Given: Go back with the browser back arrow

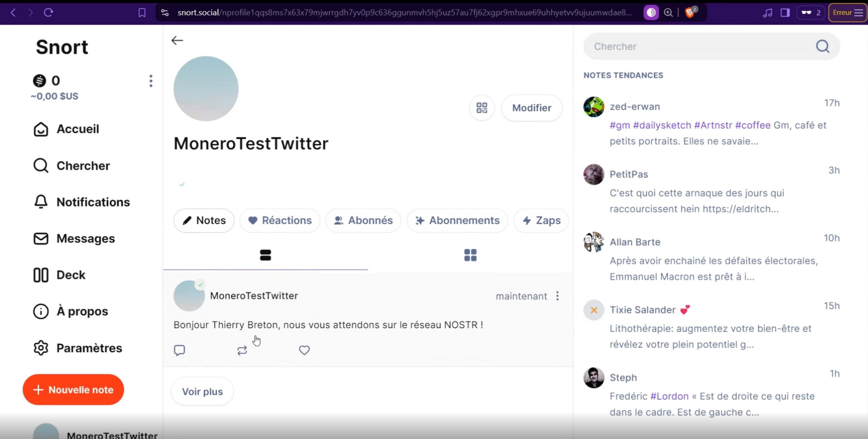Looking at the screenshot, I should pos(13,13).
